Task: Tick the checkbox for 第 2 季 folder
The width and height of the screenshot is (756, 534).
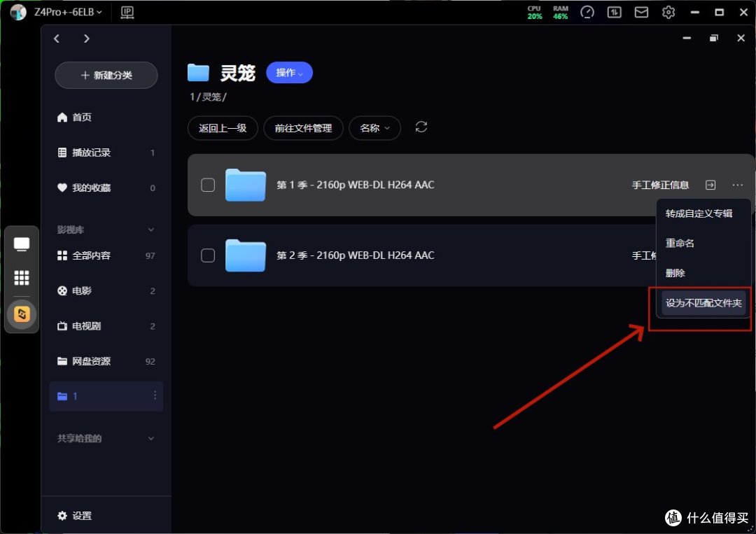Action: (208, 255)
